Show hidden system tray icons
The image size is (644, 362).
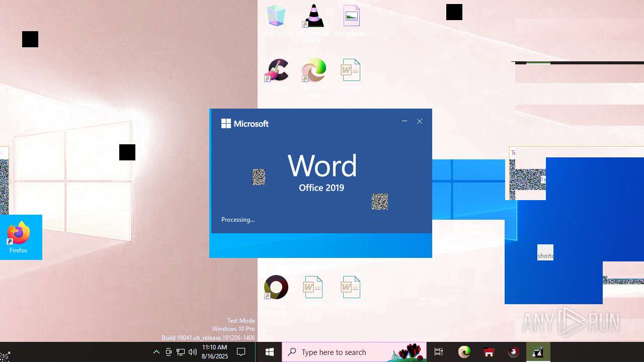(156, 352)
